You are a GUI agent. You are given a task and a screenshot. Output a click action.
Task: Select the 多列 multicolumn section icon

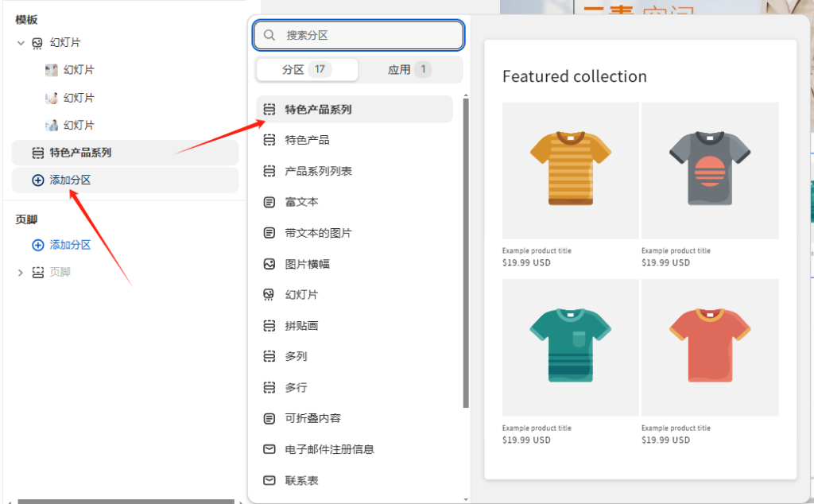269,356
